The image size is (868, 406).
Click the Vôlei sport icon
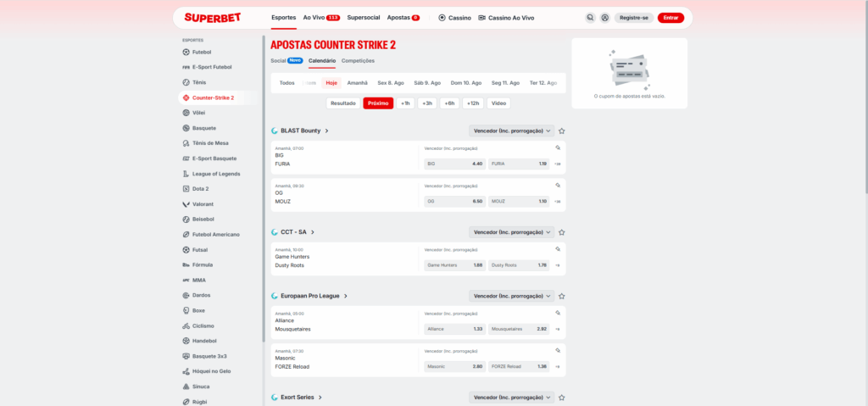tap(186, 113)
